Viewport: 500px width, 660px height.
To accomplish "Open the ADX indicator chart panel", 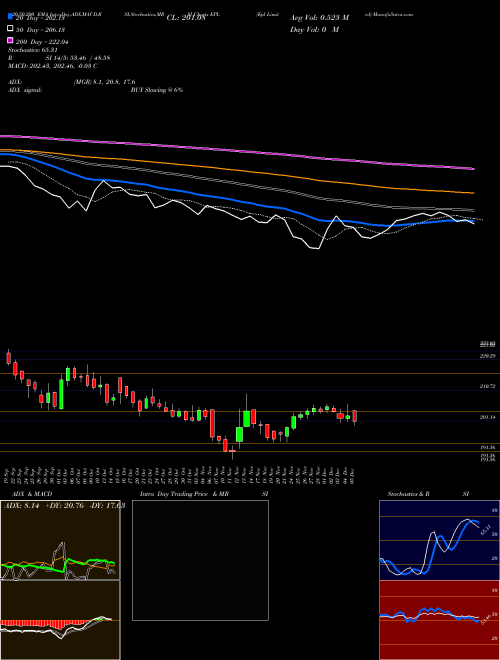I will tap(60, 540).
